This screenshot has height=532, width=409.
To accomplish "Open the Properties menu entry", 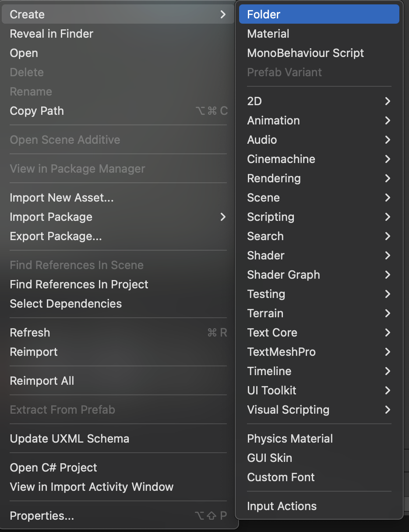I will pos(42,516).
